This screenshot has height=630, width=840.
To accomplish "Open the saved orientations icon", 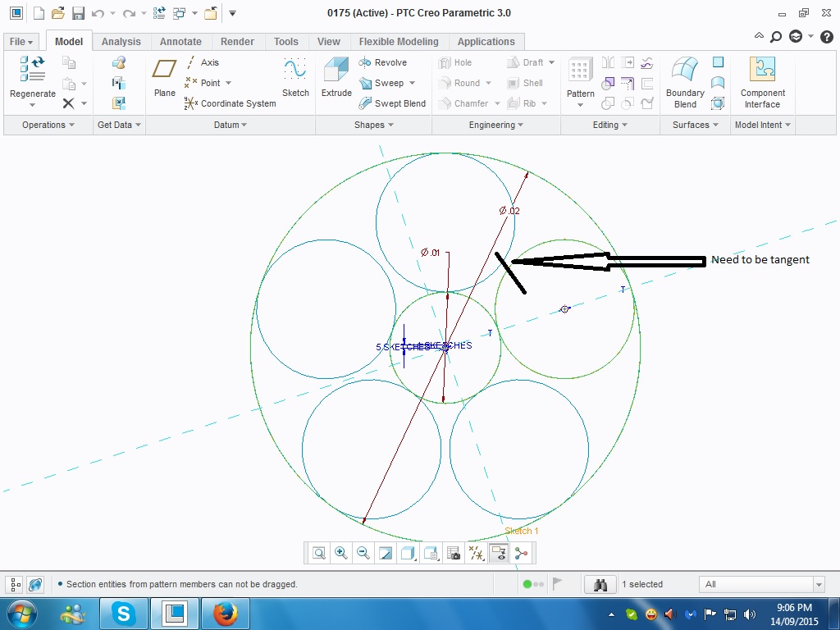I will (431, 553).
